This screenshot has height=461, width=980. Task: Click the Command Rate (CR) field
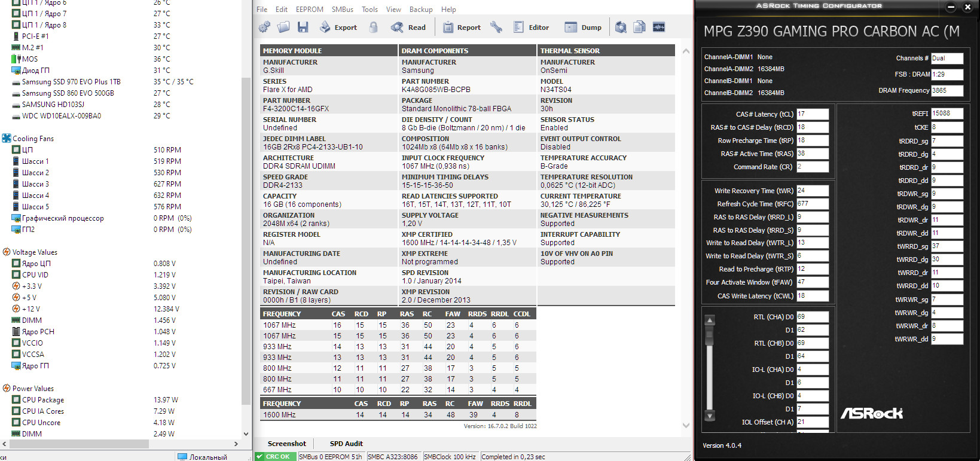(813, 167)
